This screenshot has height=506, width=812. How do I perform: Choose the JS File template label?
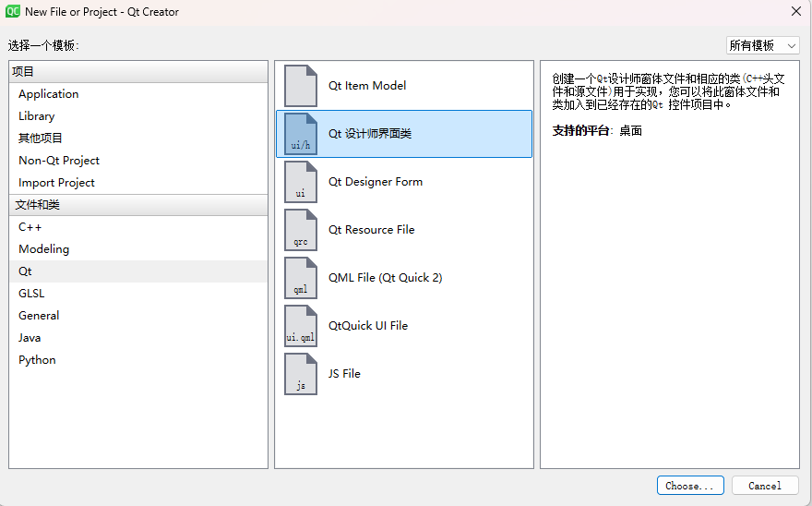[344, 374]
